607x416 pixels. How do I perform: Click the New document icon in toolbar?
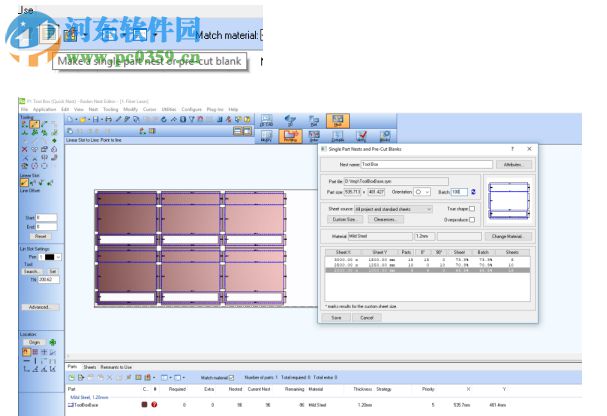coord(70,120)
